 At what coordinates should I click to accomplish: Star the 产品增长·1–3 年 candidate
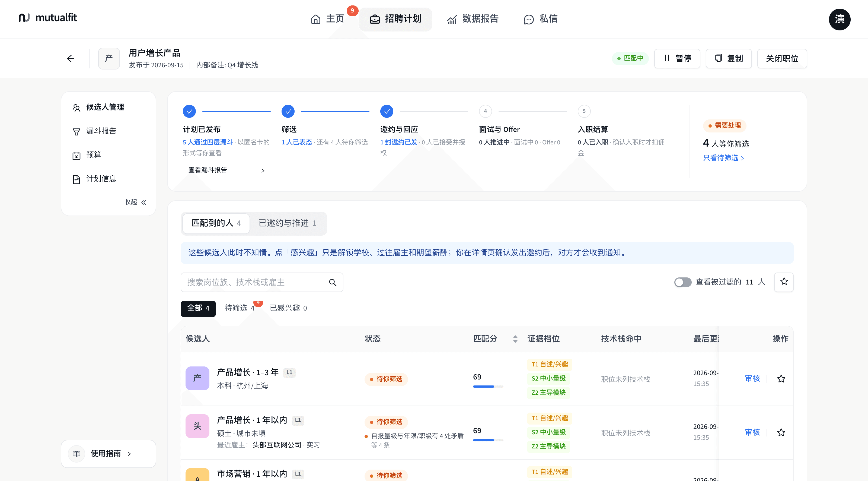coord(781,379)
